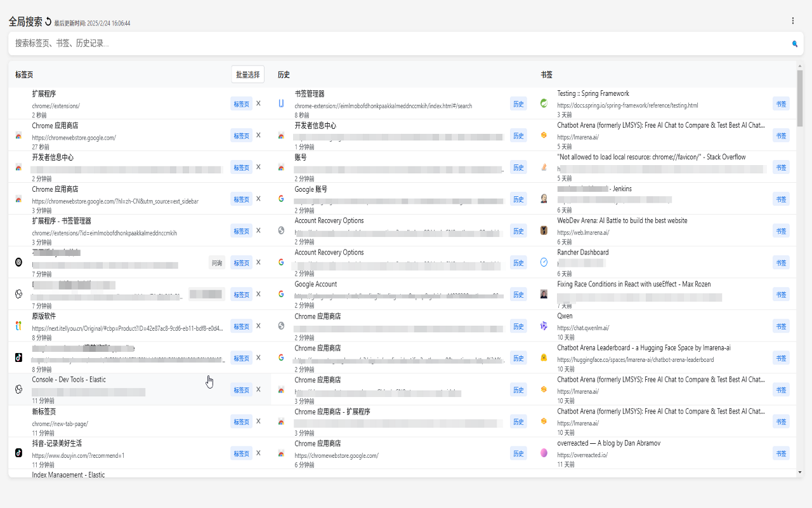Click the magnifier icon in the search bar
The height and width of the screenshot is (508, 812).
[794, 44]
